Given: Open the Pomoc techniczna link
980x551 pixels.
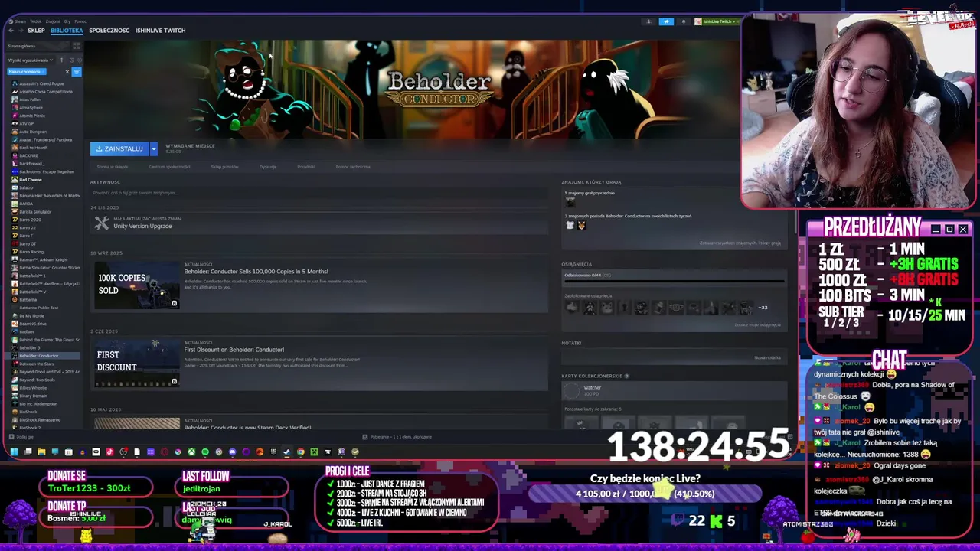Looking at the screenshot, I should pyautogui.click(x=353, y=167).
